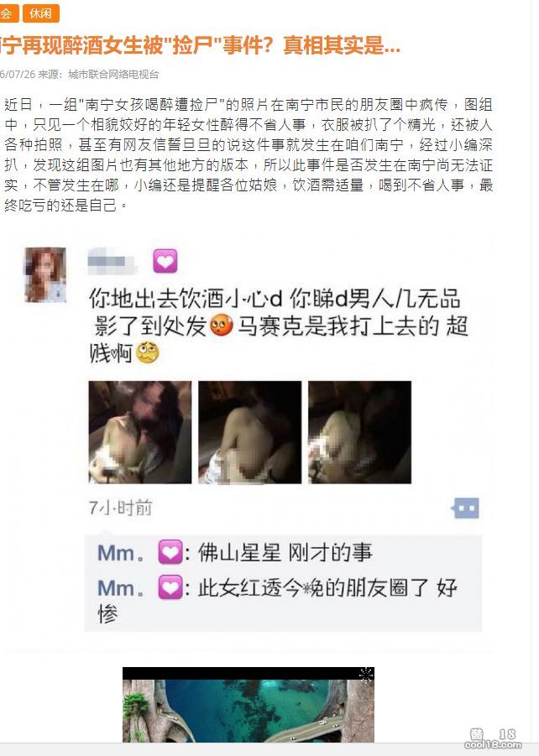Click the 7小时前 timestamp
Image resolution: width=539 pixels, height=756 pixels.
point(121,508)
